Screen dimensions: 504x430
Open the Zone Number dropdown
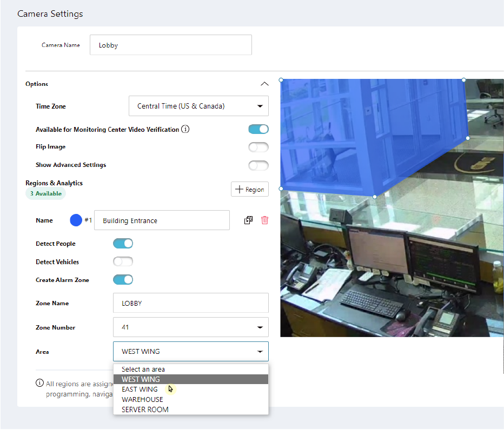click(x=190, y=327)
